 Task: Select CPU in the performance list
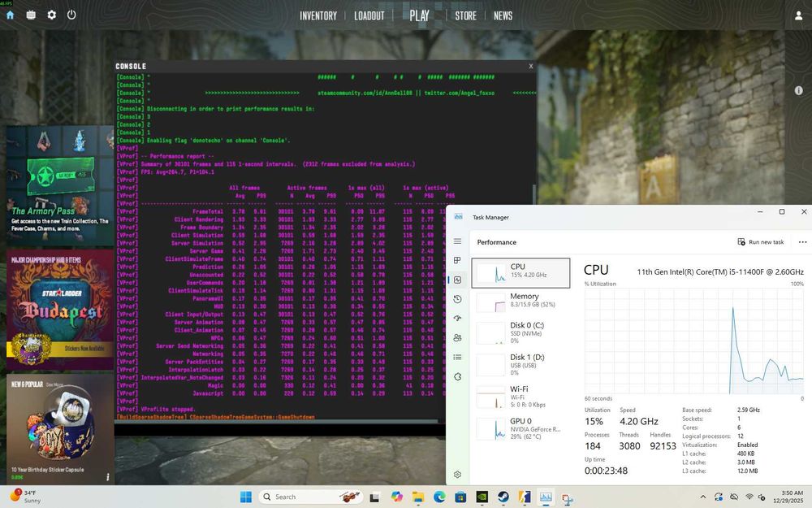pos(520,272)
